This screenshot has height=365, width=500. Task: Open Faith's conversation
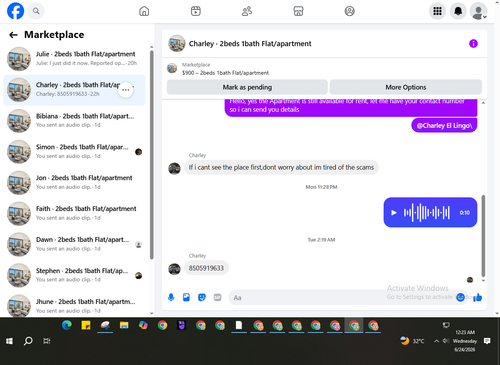(x=74, y=213)
